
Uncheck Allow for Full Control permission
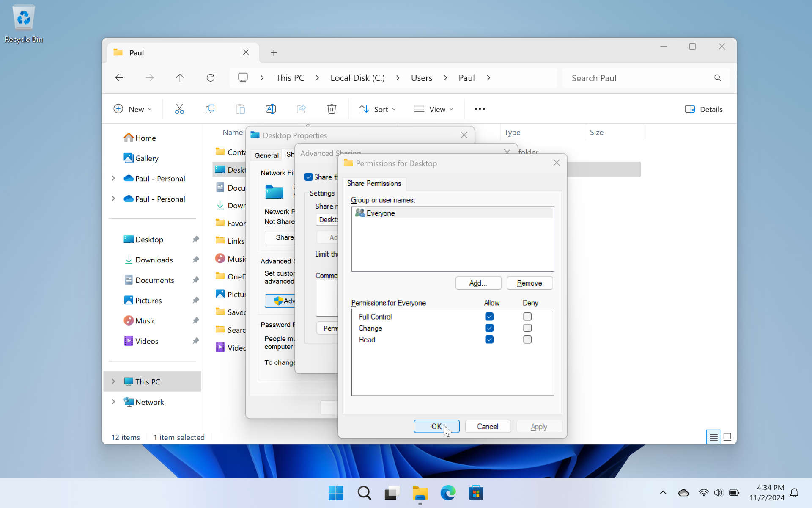(489, 317)
